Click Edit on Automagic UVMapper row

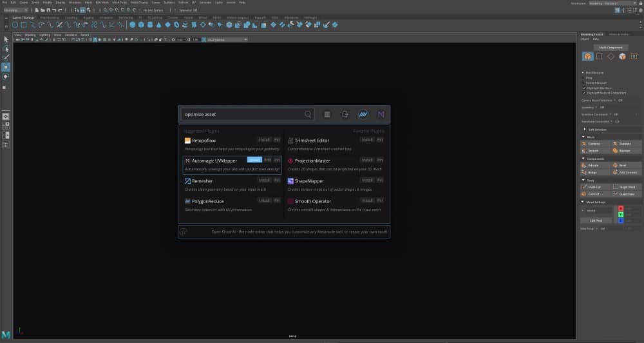(267, 160)
